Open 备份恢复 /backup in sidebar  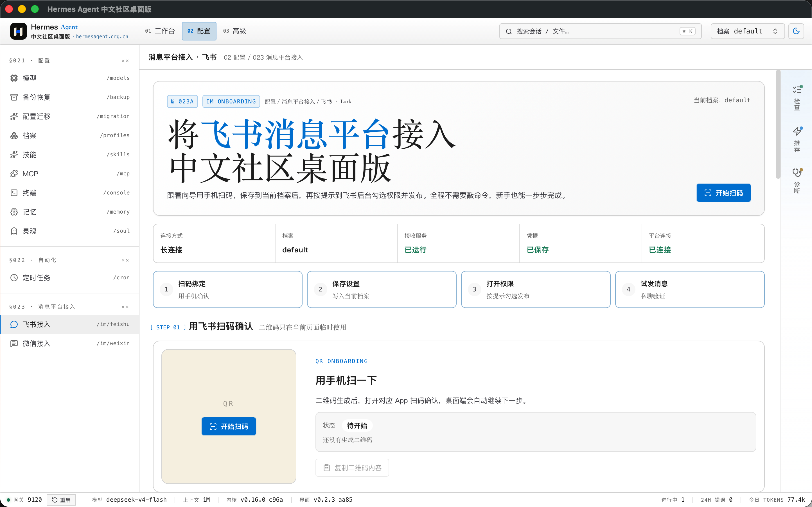coord(70,97)
